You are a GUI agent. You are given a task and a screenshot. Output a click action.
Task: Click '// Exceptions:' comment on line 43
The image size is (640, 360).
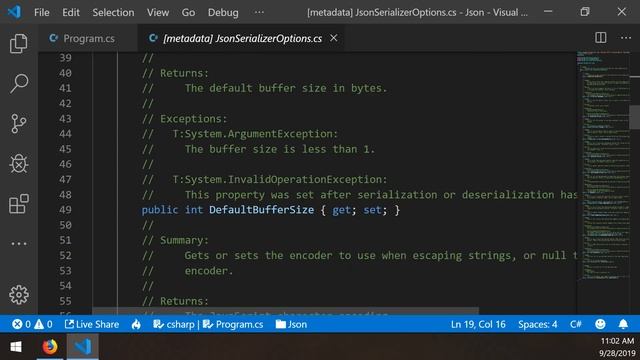point(184,119)
